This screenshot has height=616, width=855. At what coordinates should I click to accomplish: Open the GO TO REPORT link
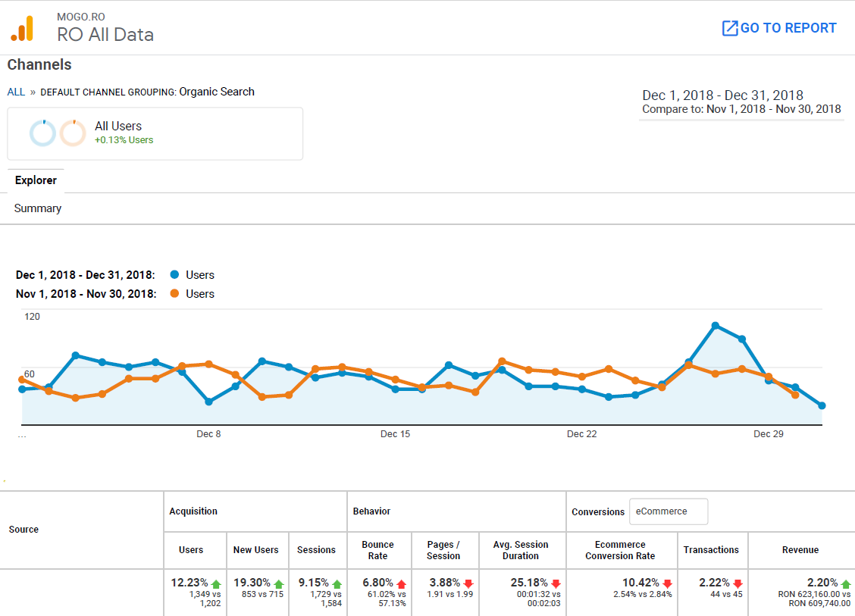pyautogui.click(x=787, y=27)
